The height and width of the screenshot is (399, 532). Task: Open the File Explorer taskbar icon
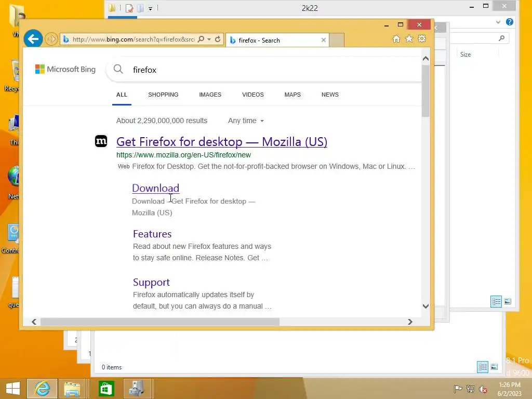[x=72, y=389]
